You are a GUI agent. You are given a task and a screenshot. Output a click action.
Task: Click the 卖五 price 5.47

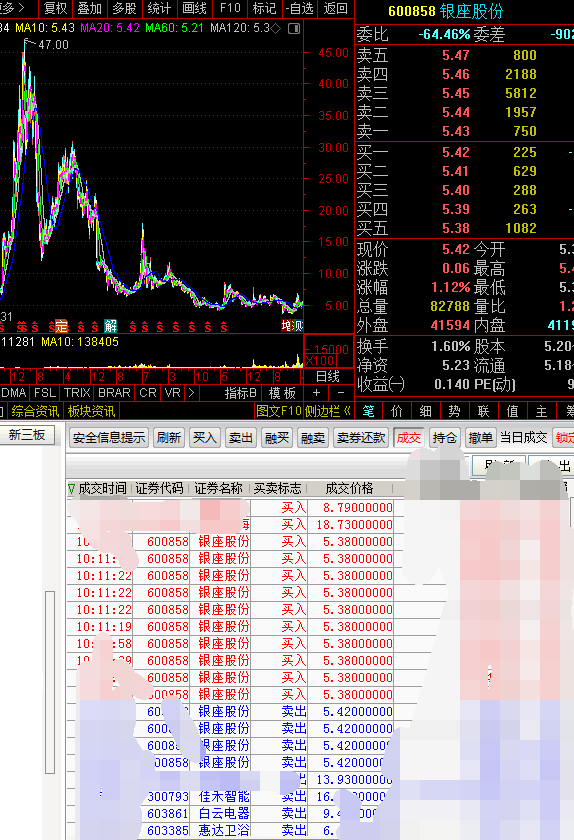click(x=456, y=55)
